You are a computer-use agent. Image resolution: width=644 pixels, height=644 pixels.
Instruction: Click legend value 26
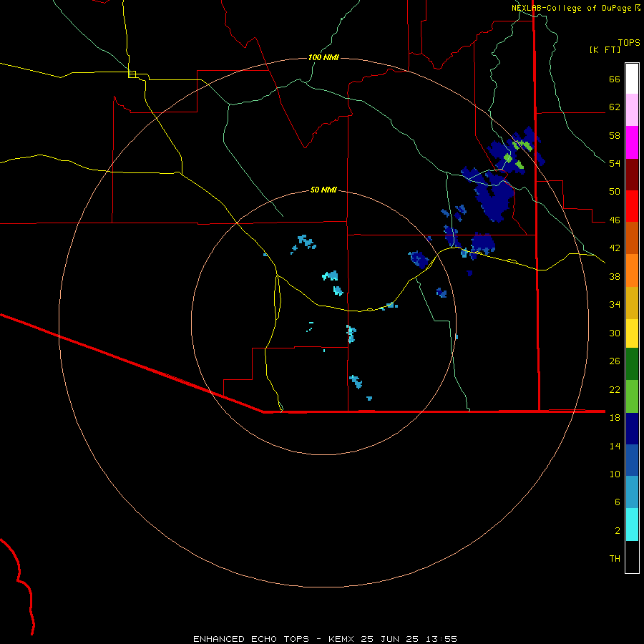[x=615, y=361]
